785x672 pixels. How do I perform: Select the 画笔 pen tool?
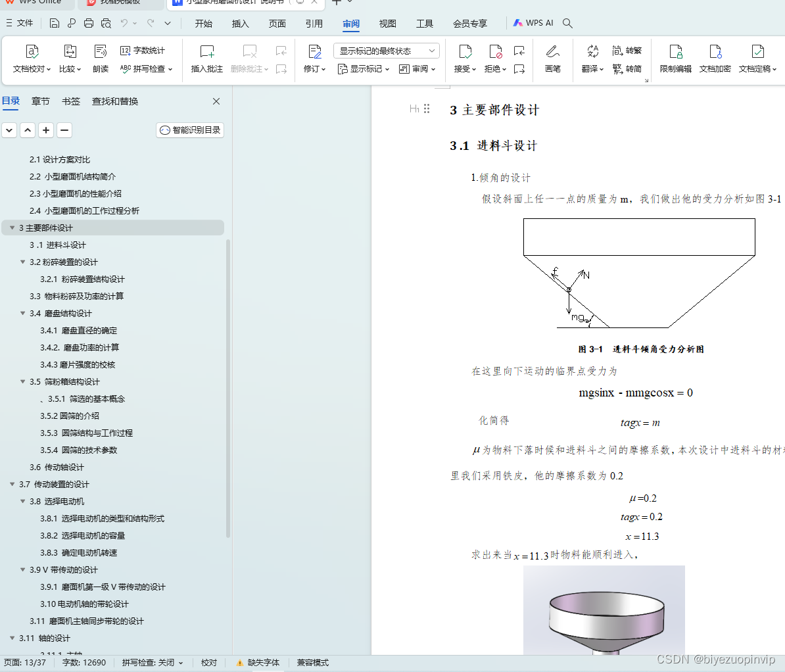[x=553, y=59]
